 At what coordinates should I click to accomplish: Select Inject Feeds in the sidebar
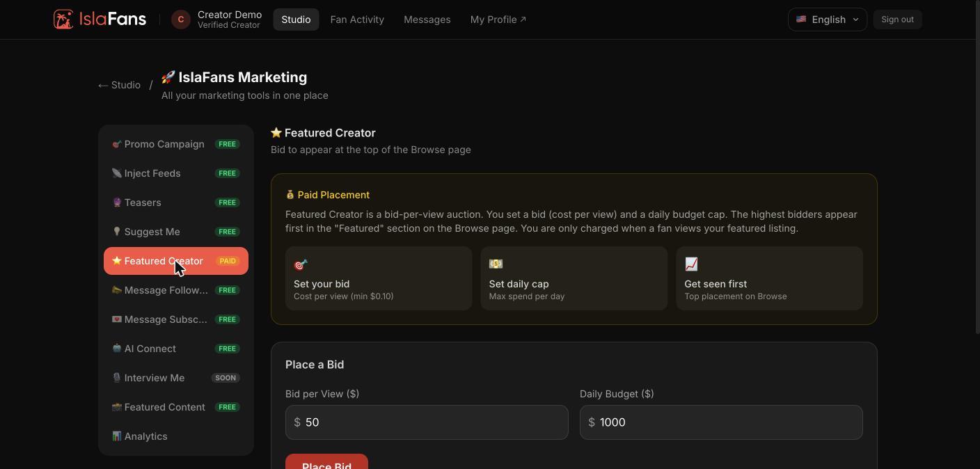tap(176, 173)
